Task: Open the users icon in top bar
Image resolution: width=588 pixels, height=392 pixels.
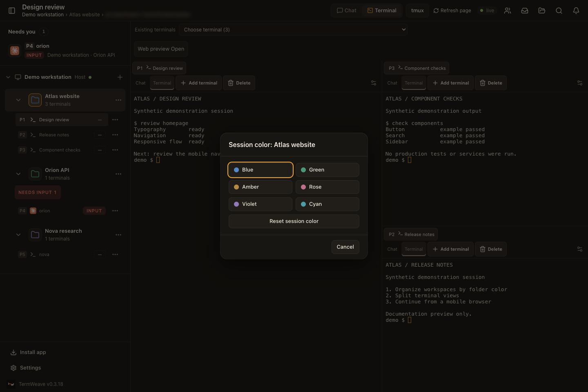Action: [508, 11]
